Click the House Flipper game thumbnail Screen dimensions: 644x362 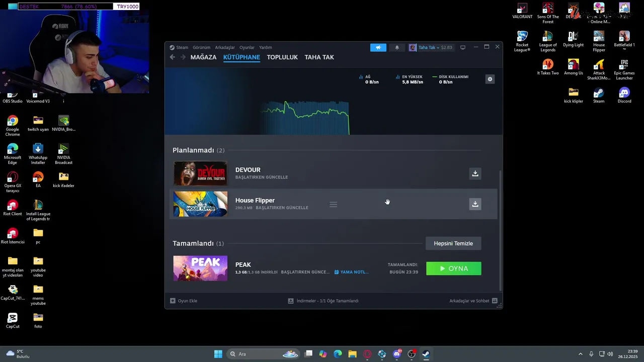(x=200, y=204)
